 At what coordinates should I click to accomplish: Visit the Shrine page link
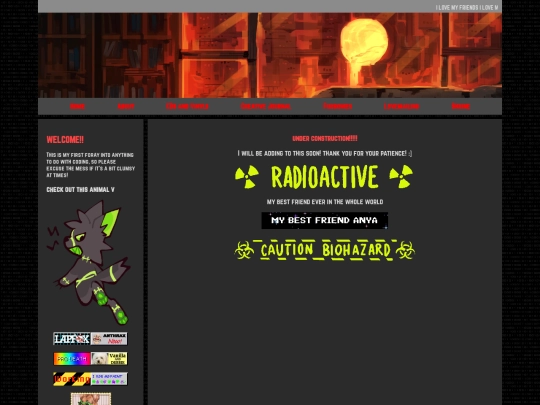pyautogui.click(x=460, y=106)
